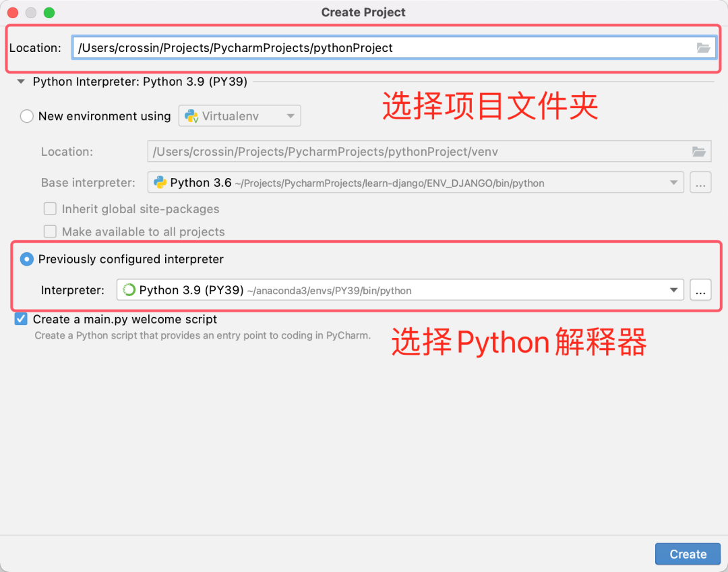Click the Virtualenv Python icon

tap(191, 116)
